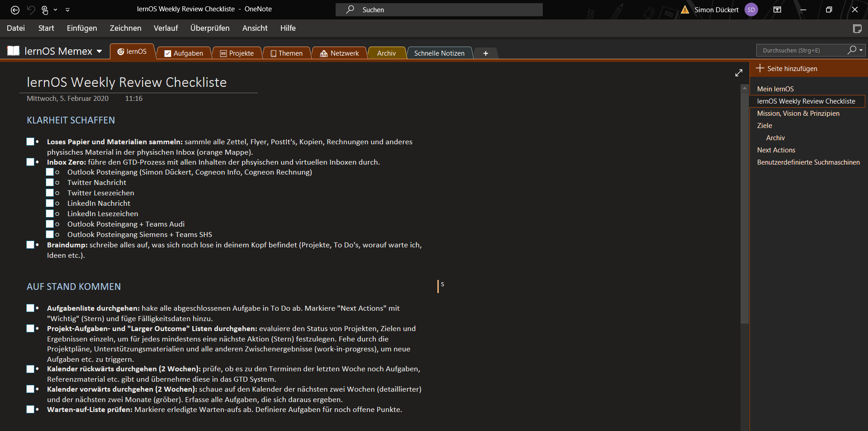Select the lernOS section tab

[x=132, y=52]
